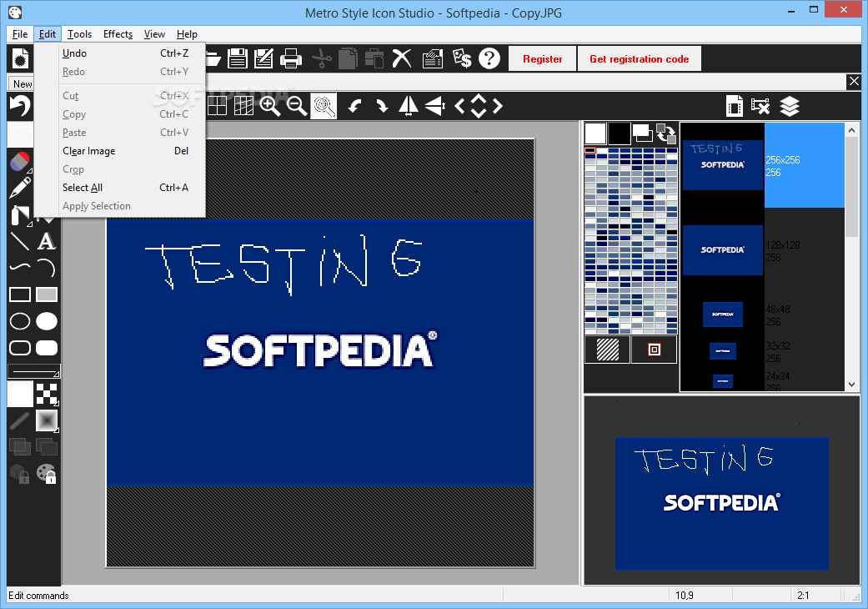Image resolution: width=868 pixels, height=609 pixels.
Task: Choose Undo from the Edit menu
Action: (x=119, y=53)
